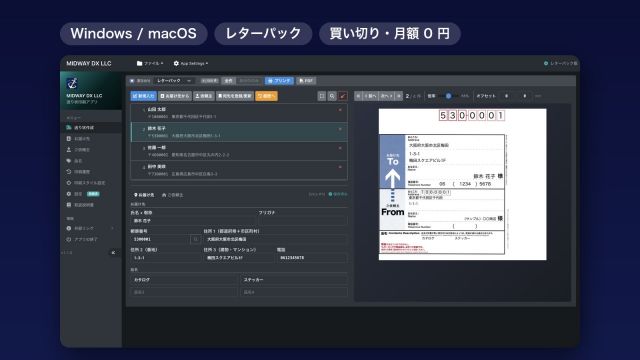
Task: Open the first sidebar item with truck icon
Action: (x=91, y=128)
